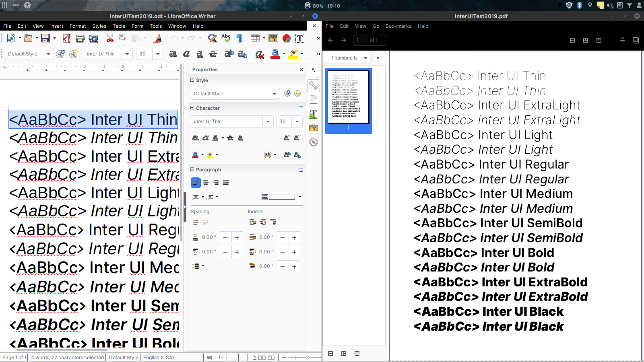Toggle Underline in the formatting toolbar
This screenshot has width=644, height=362.
[200, 54]
